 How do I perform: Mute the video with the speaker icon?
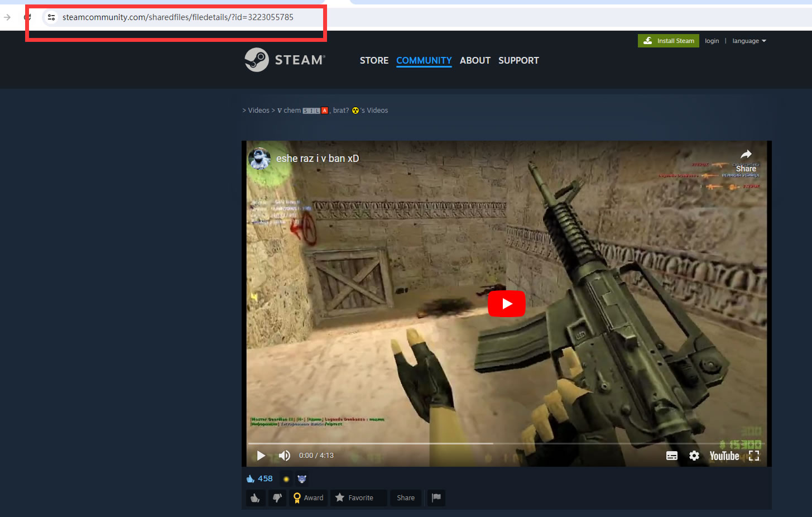(x=285, y=456)
